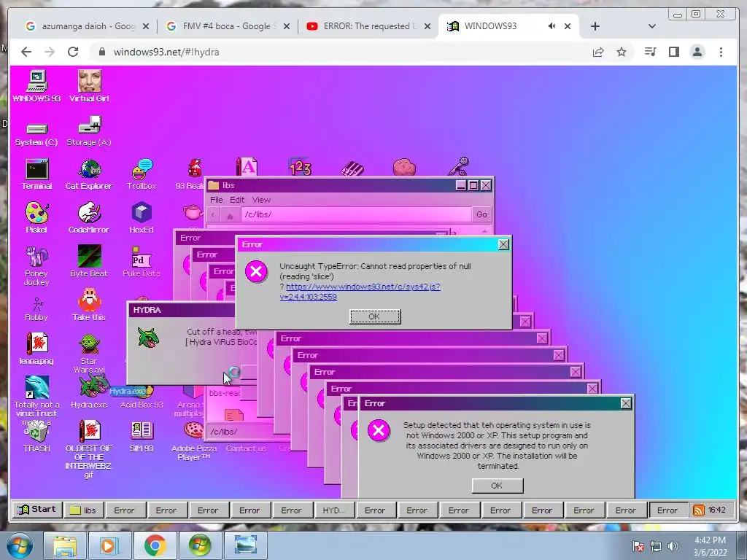Launch the Cat Explorer browser icon
This screenshot has width=747, height=560.
89,174
